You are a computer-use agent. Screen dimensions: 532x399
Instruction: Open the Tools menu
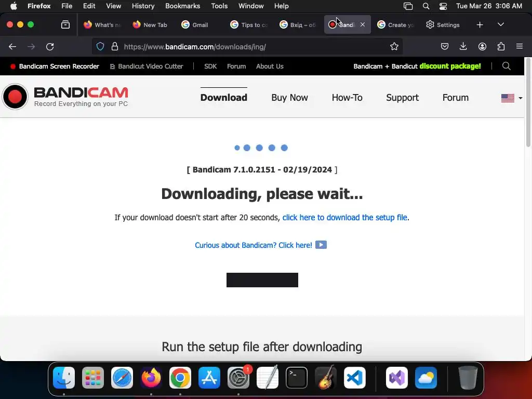(x=219, y=6)
